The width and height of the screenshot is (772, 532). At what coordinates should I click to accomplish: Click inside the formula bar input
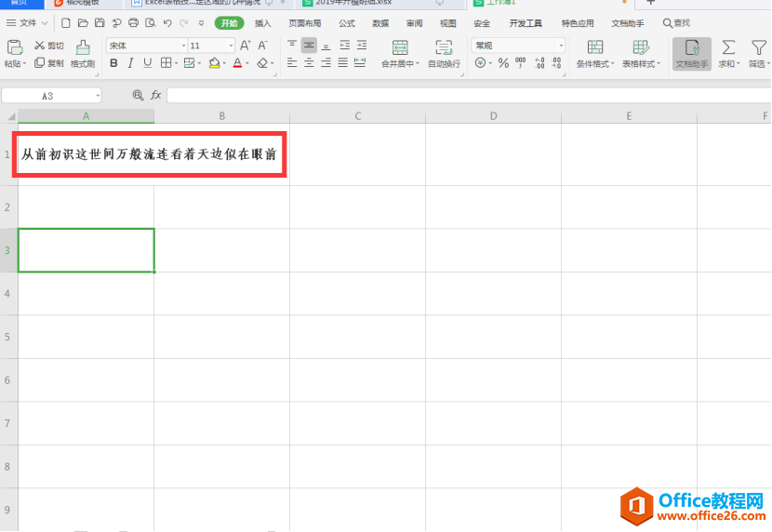(x=469, y=95)
